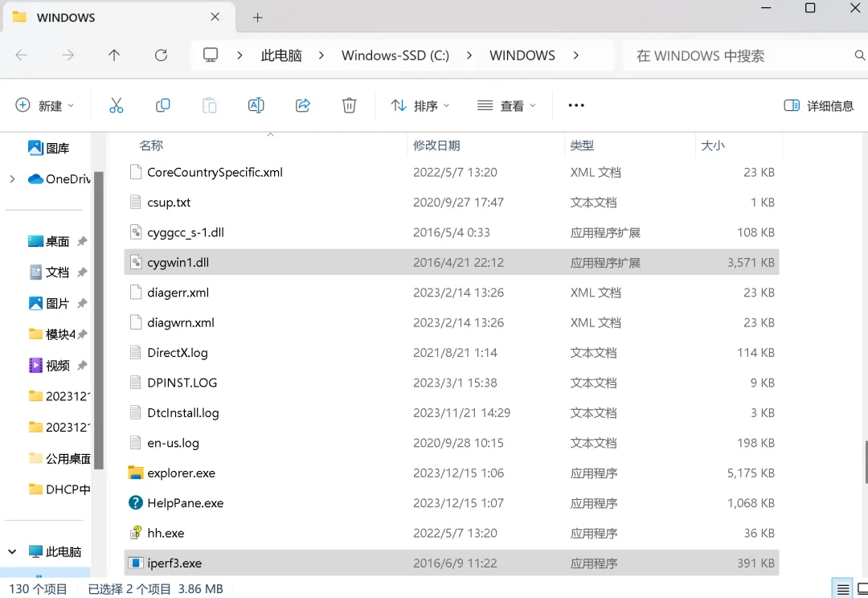Open the See more ellipsis menu
The width and height of the screenshot is (868, 598).
pyautogui.click(x=575, y=105)
